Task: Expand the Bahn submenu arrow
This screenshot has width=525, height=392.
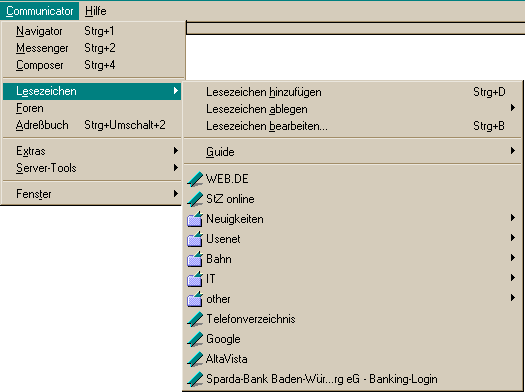Action: [x=513, y=258]
